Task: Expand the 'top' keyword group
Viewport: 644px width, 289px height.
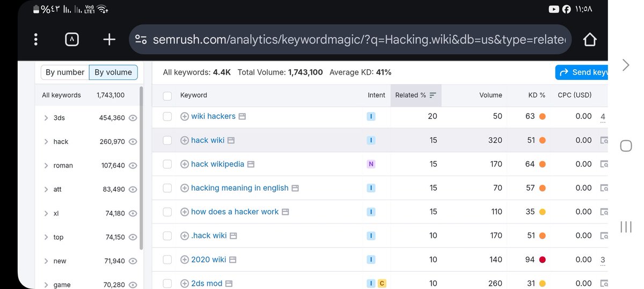Action: (x=46, y=237)
